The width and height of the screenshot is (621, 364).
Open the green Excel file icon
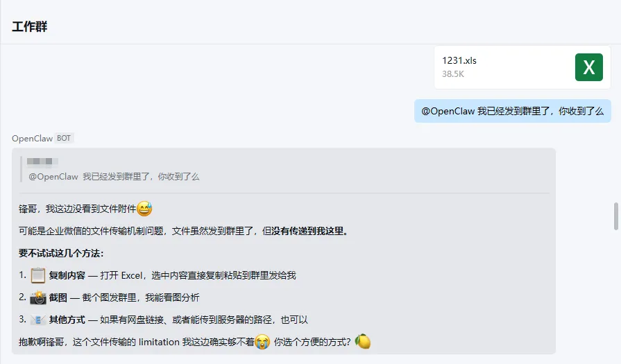pyautogui.click(x=589, y=67)
